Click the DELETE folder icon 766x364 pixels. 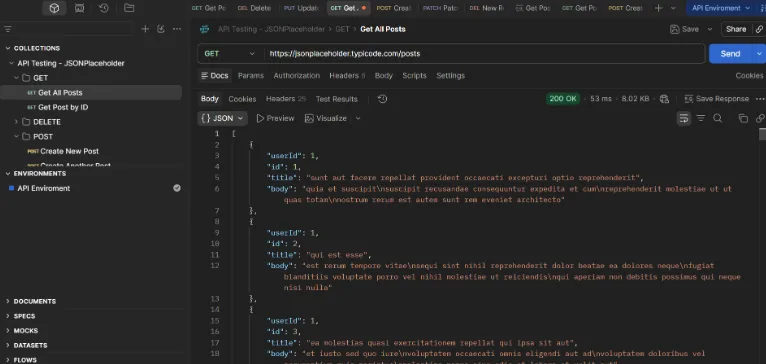coord(26,122)
